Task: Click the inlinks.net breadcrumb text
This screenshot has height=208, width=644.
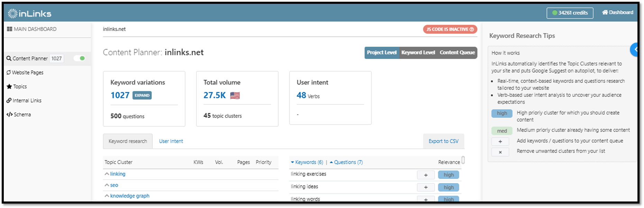Action: [114, 29]
